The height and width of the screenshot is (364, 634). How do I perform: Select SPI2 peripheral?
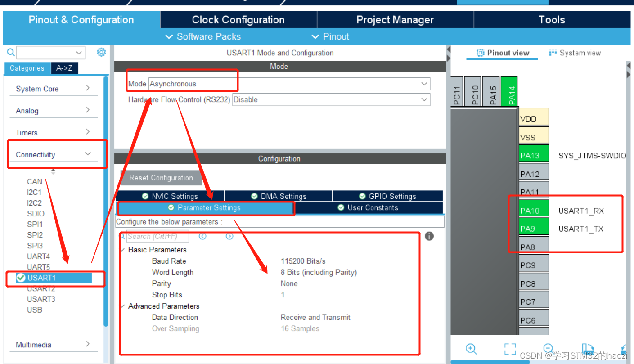point(35,235)
